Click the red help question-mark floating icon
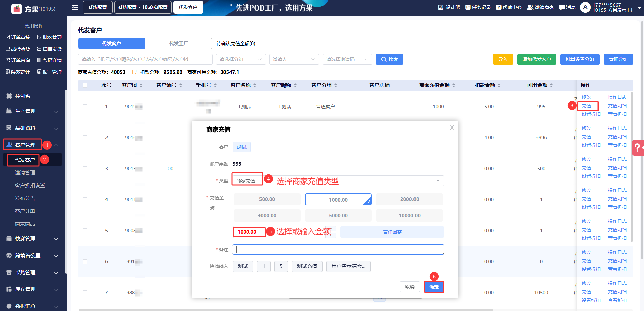 tap(638, 148)
